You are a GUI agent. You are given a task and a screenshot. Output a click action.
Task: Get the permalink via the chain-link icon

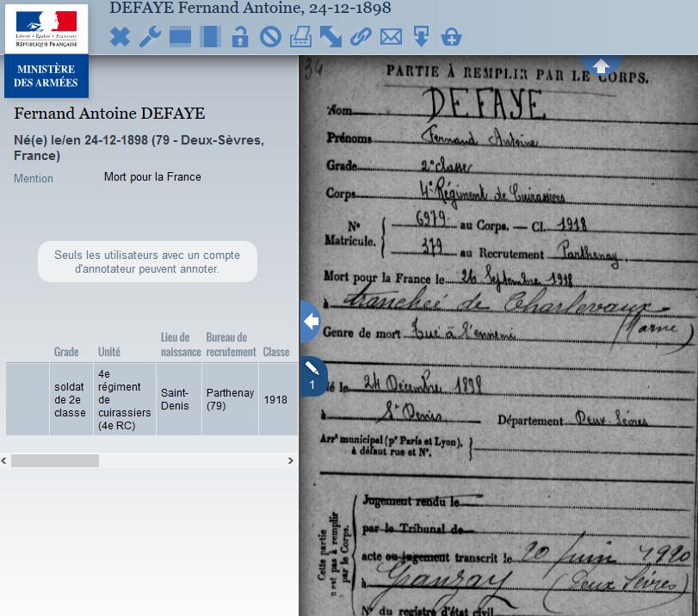(x=361, y=37)
